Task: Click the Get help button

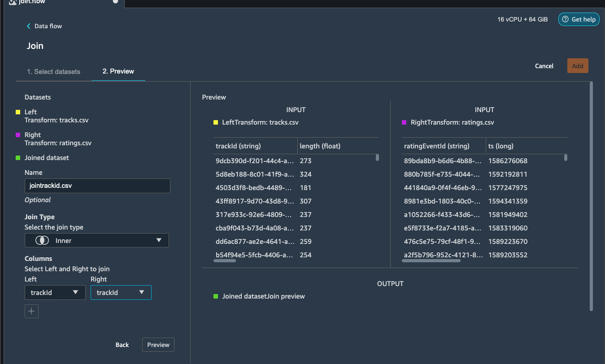Action: click(x=579, y=19)
